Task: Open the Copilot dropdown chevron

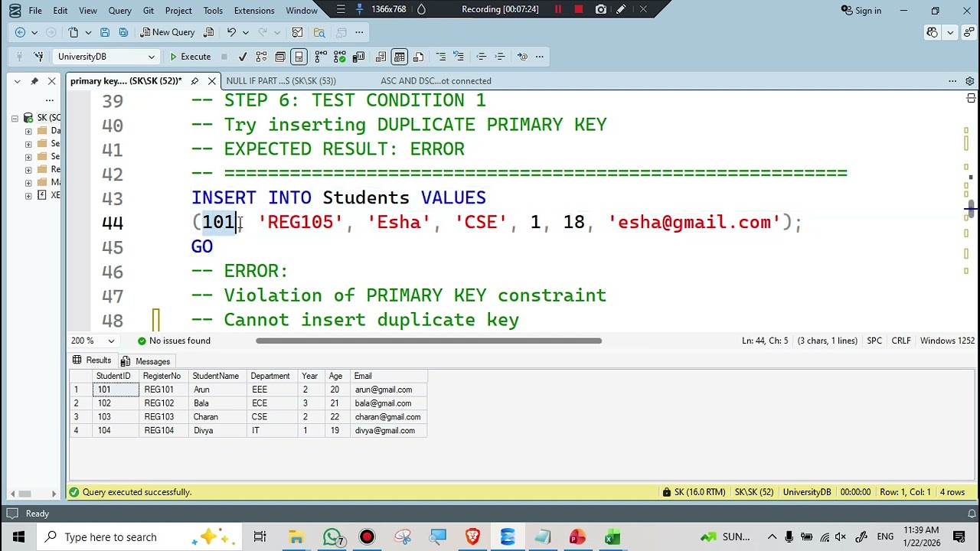Action: pos(950,32)
